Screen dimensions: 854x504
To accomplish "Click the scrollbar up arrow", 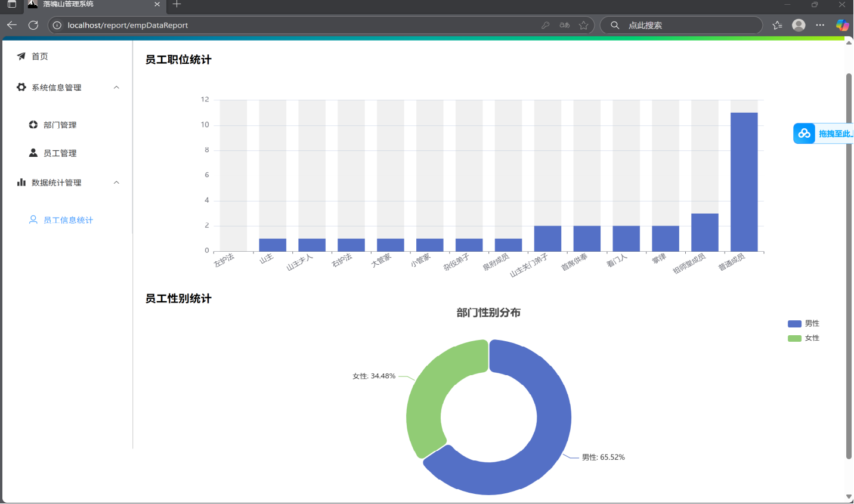I will [x=849, y=43].
